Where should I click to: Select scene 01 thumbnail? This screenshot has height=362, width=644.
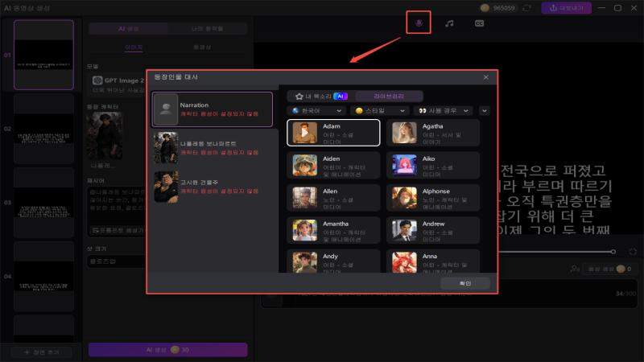coord(44,55)
